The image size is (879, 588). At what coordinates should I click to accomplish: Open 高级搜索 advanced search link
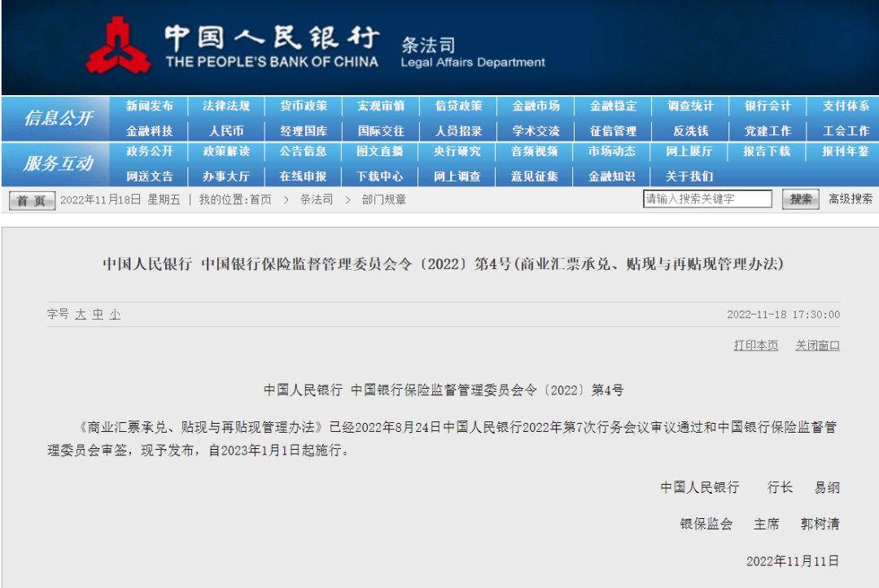click(x=851, y=198)
